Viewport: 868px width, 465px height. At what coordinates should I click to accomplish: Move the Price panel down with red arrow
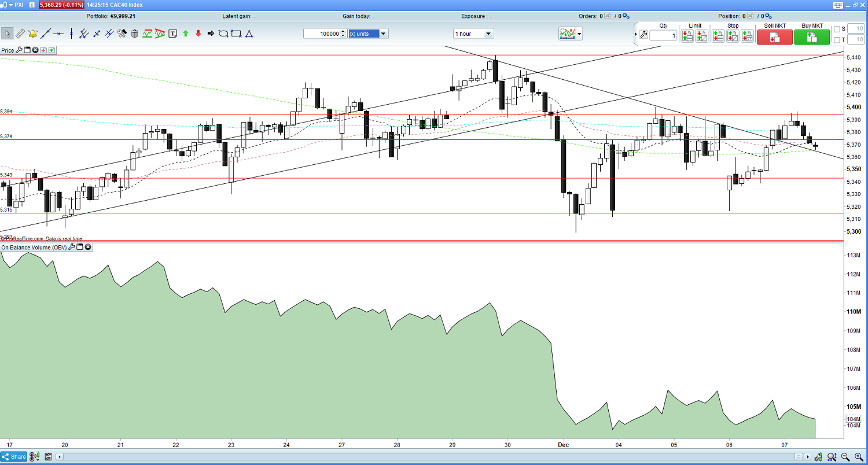43,50
